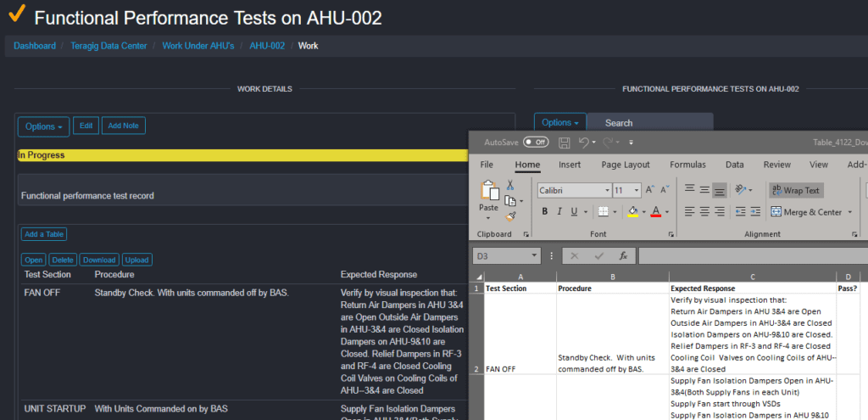Switch to the Insert ribbon tab
The width and height of the screenshot is (868, 420).
click(570, 165)
